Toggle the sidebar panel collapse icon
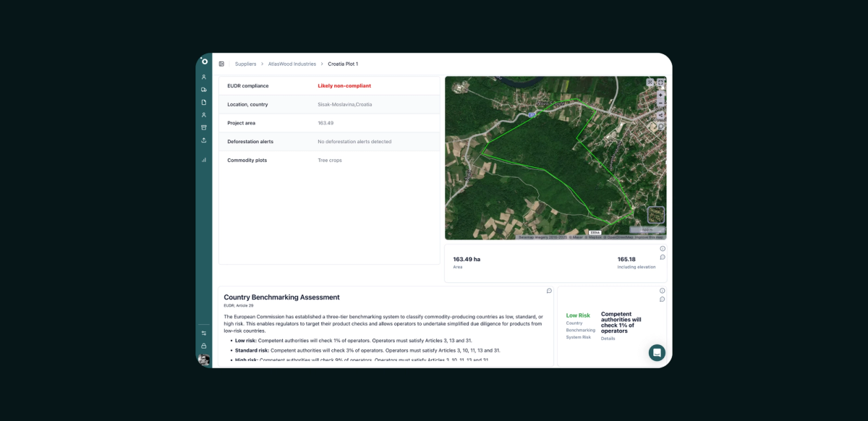 (x=221, y=64)
